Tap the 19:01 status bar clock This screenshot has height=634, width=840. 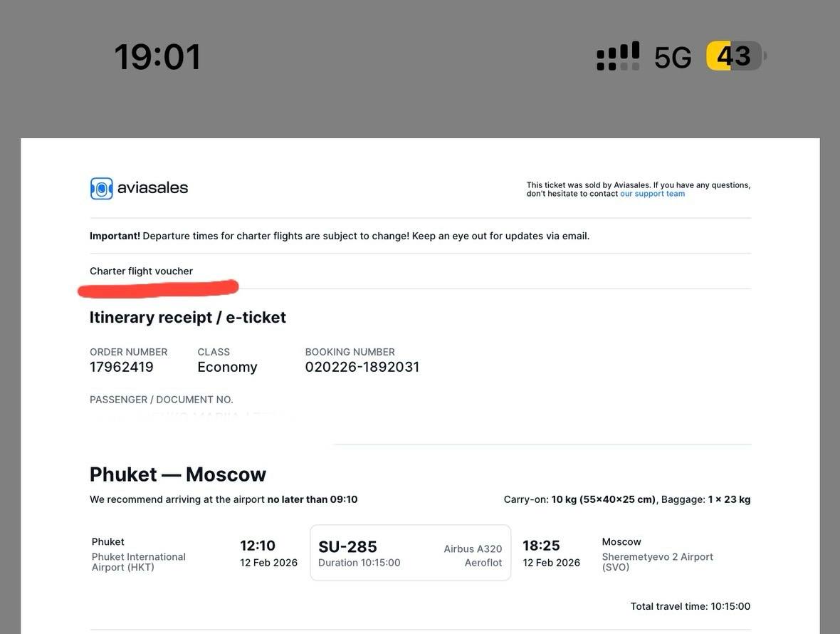click(x=158, y=57)
